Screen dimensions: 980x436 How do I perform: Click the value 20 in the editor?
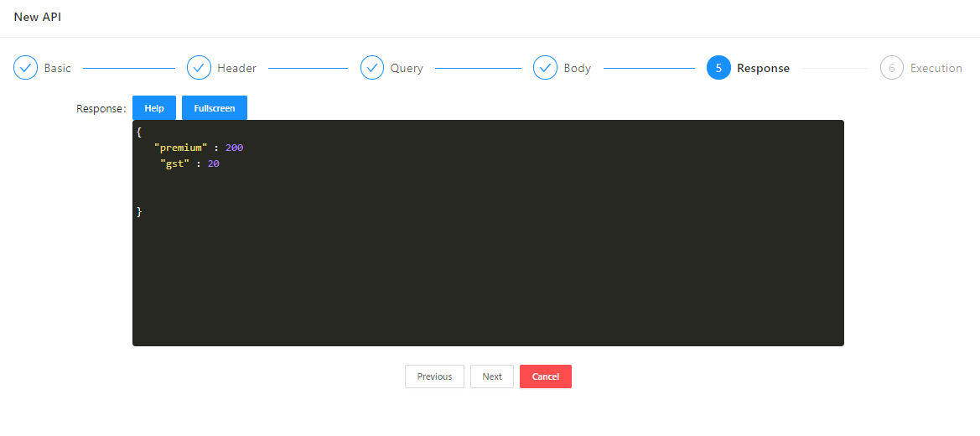[214, 163]
